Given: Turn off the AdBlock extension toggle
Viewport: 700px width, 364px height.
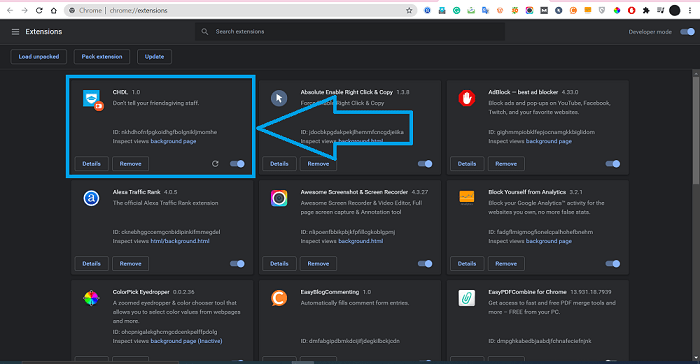Looking at the screenshot, I should pyautogui.click(x=612, y=164).
